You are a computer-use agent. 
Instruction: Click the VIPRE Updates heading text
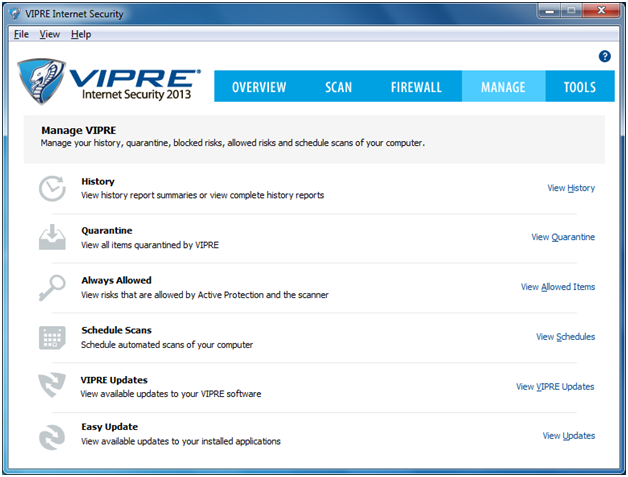(x=114, y=380)
